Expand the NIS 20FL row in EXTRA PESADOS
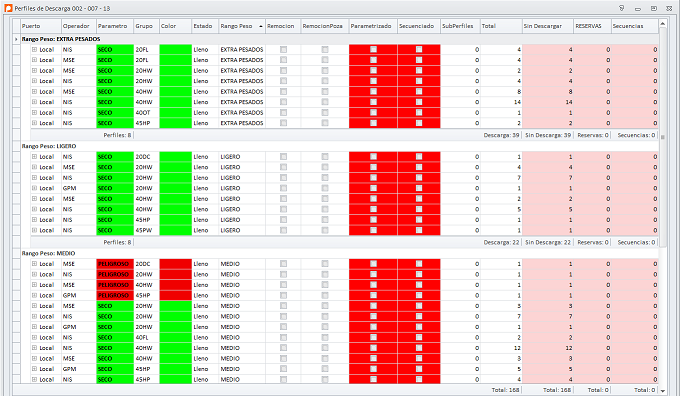The image size is (680, 396). [x=34, y=49]
